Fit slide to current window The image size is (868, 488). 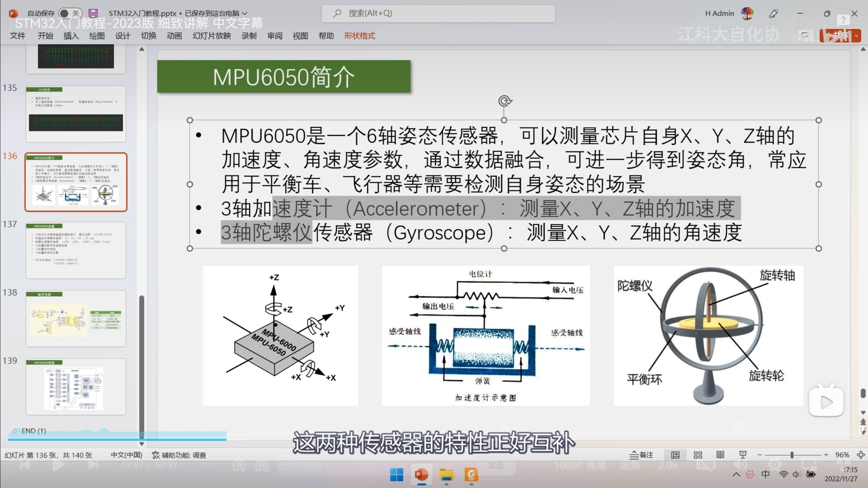click(861, 455)
